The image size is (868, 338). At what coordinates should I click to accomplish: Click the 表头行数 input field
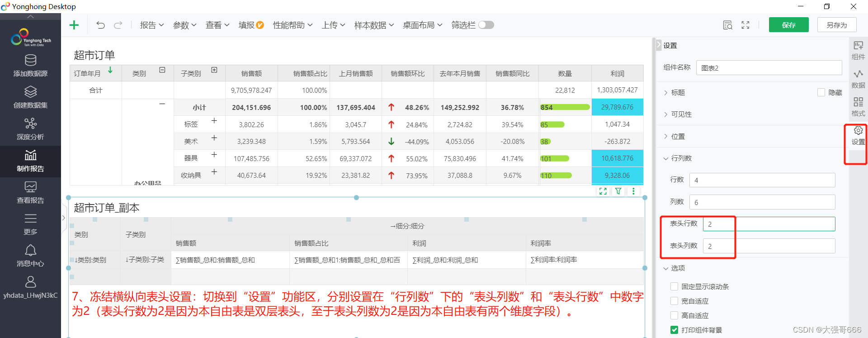(x=769, y=224)
